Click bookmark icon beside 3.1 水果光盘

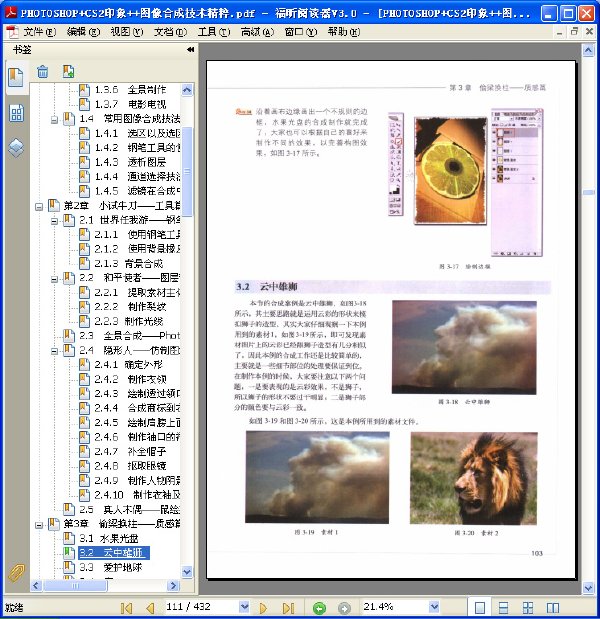click(x=69, y=538)
